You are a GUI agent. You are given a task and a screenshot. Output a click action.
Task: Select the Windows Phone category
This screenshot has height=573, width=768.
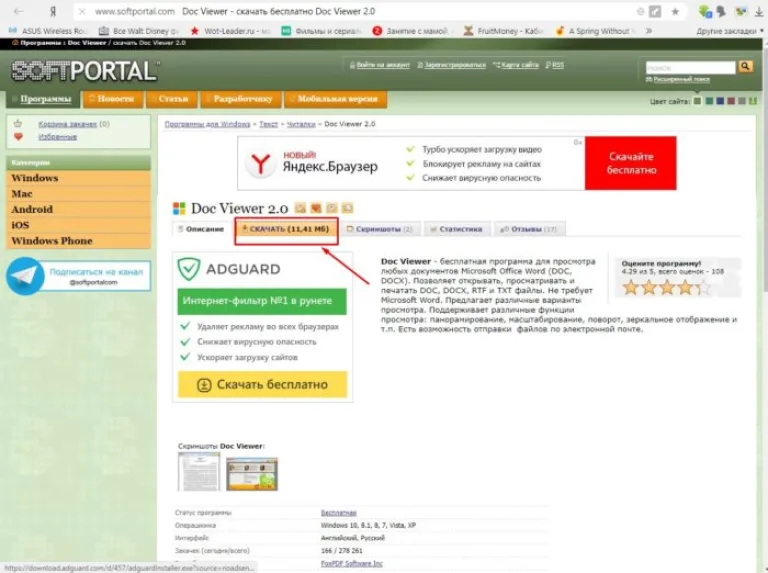point(78,240)
